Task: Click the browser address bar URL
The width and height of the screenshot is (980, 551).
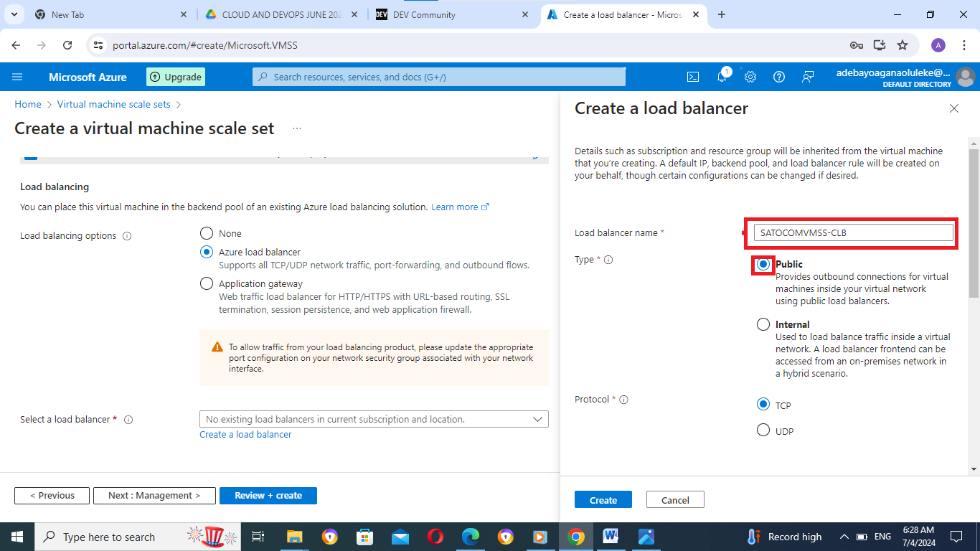Action: pyautogui.click(x=205, y=45)
